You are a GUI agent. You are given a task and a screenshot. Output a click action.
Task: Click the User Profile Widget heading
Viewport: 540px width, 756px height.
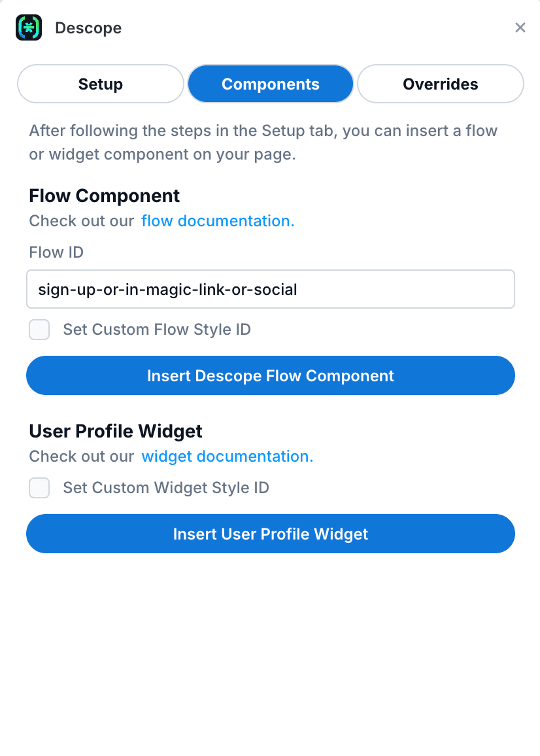point(115,431)
